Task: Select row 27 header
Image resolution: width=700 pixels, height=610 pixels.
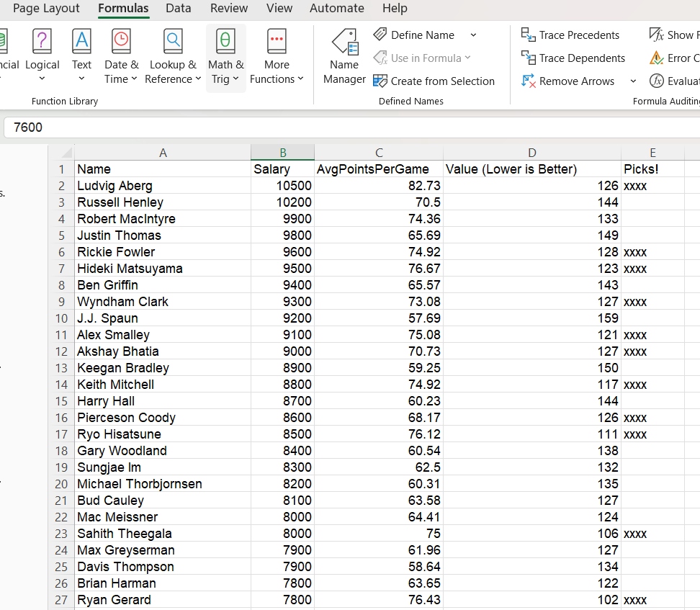Action: point(62,600)
